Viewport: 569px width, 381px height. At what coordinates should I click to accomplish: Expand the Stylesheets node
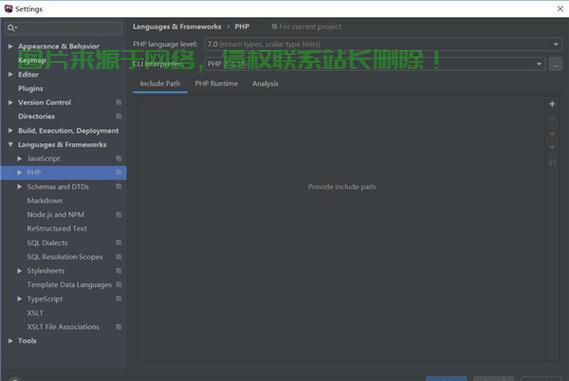[20, 271]
